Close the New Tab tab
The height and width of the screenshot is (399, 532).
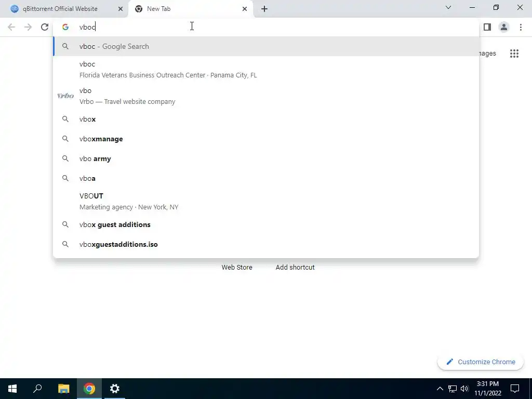click(x=245, y=9)
